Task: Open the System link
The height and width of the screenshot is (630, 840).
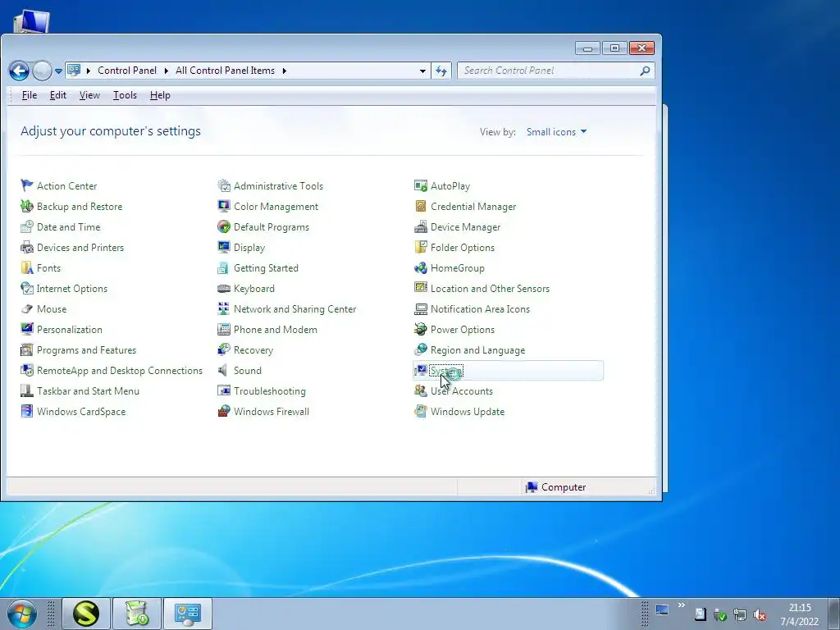Action: 446,371
